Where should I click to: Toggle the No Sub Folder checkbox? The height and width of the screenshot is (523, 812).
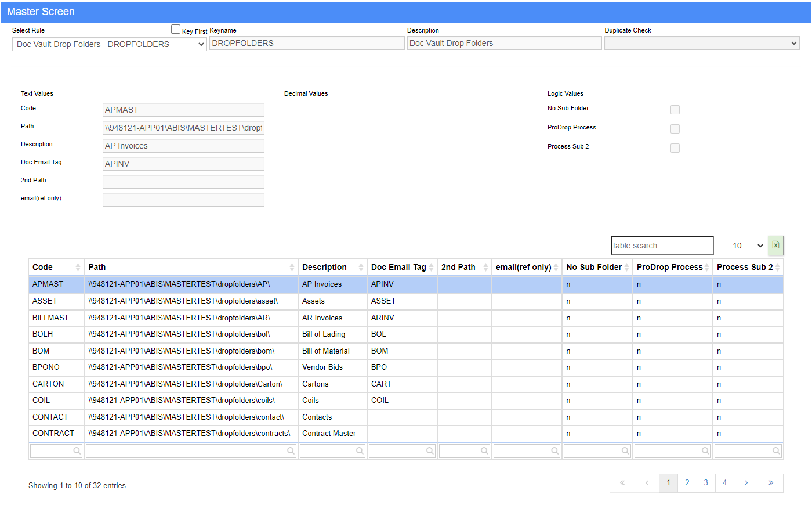tap(675, 110)
